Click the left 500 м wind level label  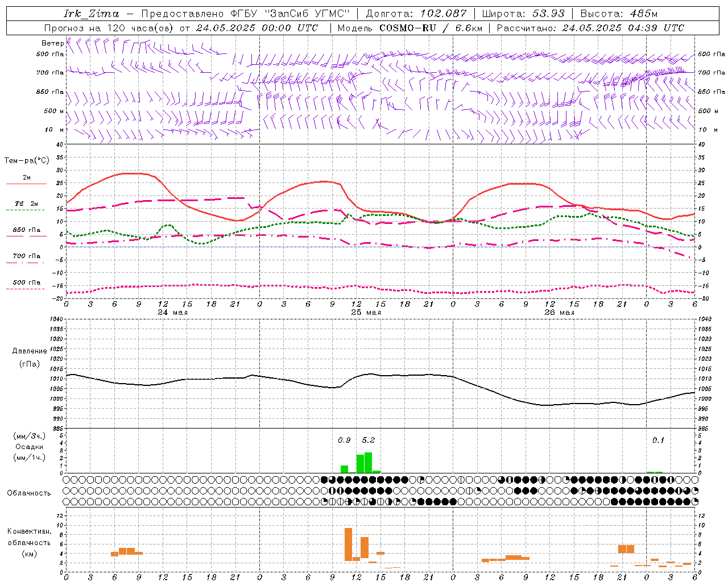(x=53, y=111)
